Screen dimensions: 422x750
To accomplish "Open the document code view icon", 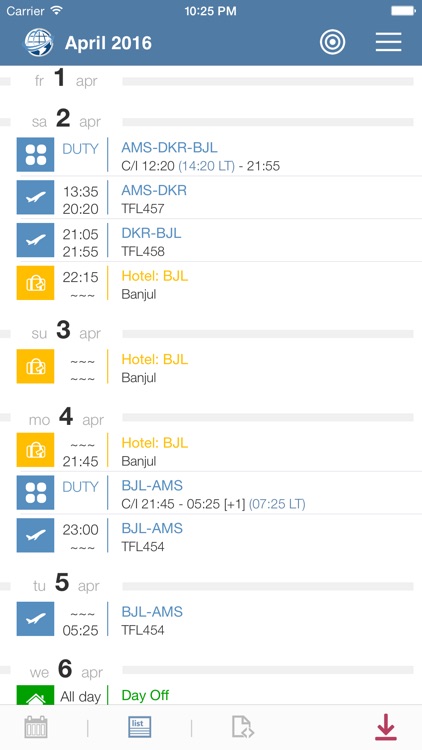I will coord(243,727).
